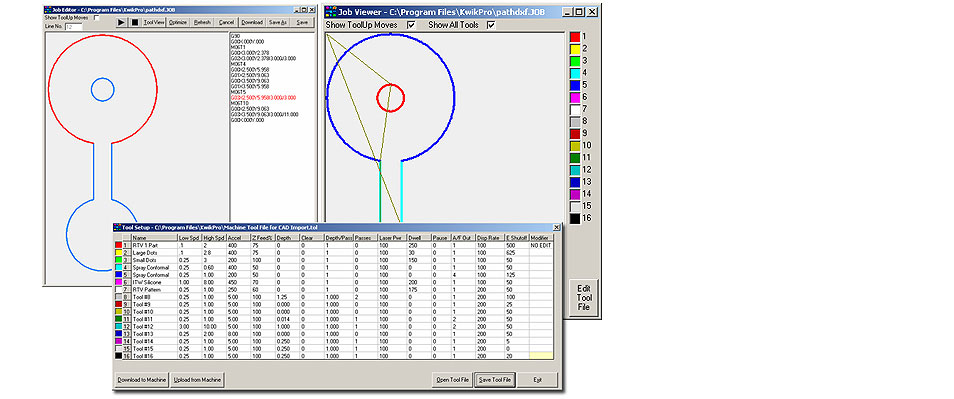Screen dimensions: 954x399
Task: Select the Tool #11 name cell
Action: [155, 319]
